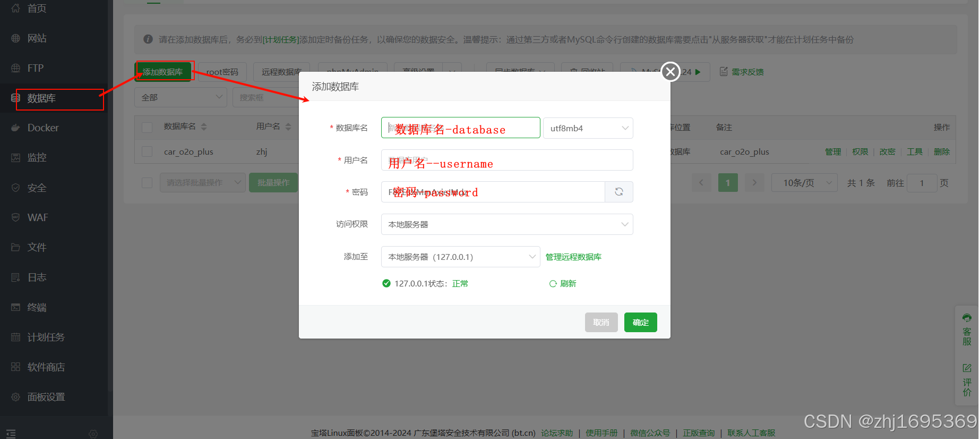Select page 1 in pagination

[x=728, y=183]
